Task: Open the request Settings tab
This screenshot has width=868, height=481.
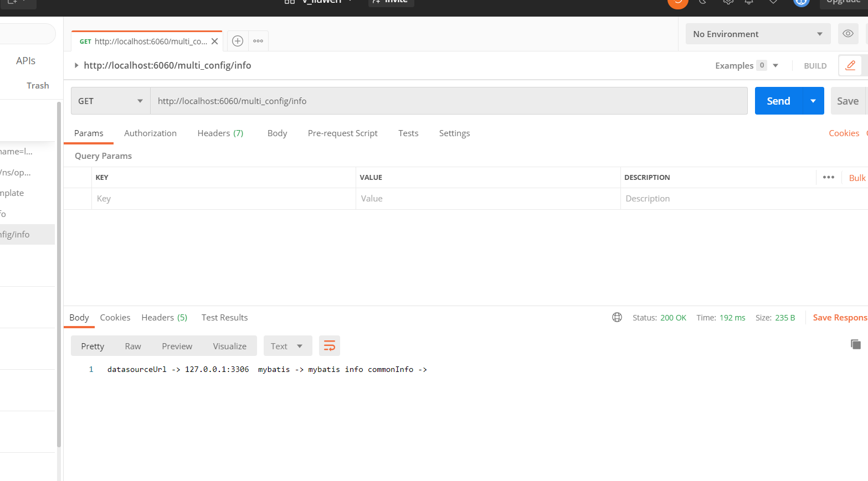Action: (x=454, y=133)
